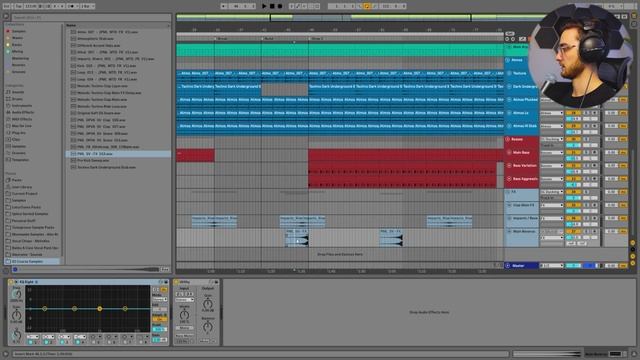Click the Utility Balance knob
Image resolution: width=640 pixels, height=360 pixels.
208,327
